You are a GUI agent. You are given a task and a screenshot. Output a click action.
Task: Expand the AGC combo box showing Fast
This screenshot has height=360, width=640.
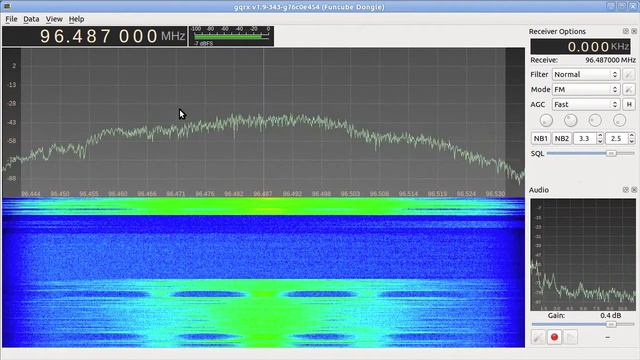click(586, 104)
